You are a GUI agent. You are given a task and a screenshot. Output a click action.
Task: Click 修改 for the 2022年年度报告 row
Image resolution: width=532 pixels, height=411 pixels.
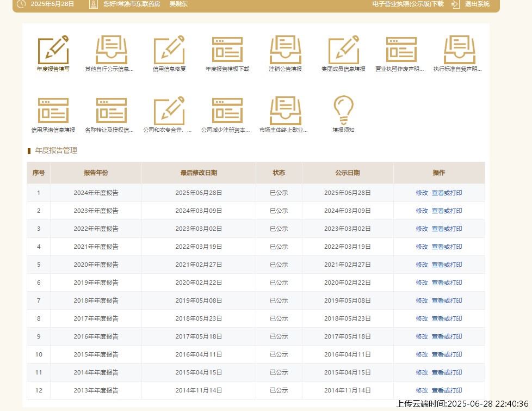click(x=422, y=229)
